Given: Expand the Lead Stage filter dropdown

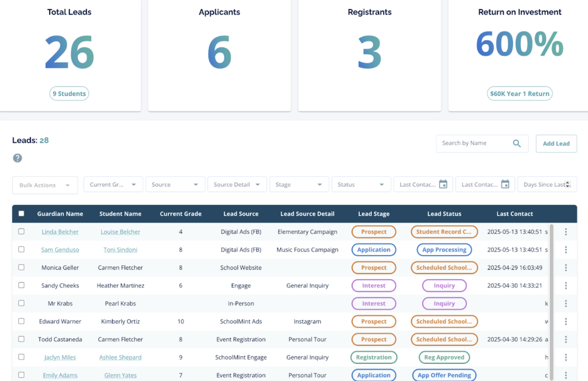Looking at the screenshot, I should point(299,184).
